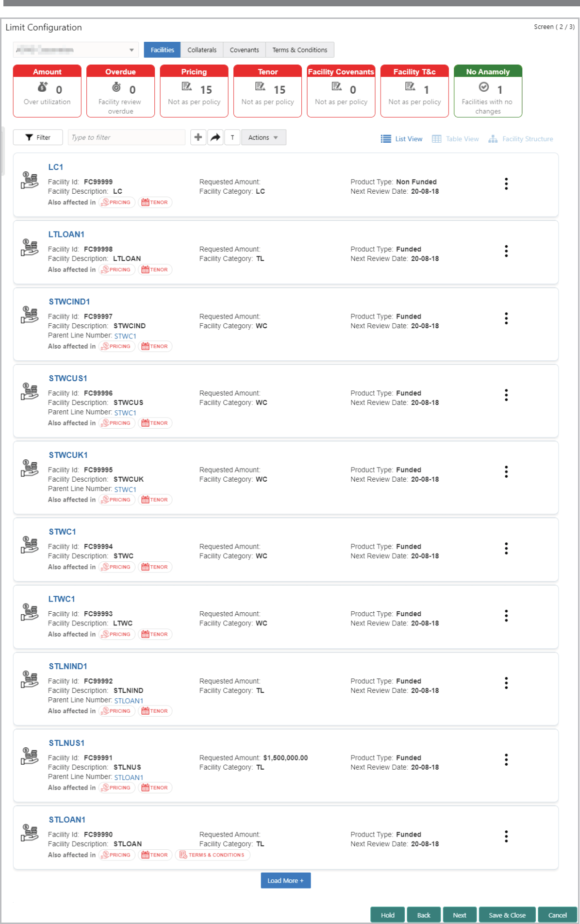Open the Filter options

click(x=38, y=137)
